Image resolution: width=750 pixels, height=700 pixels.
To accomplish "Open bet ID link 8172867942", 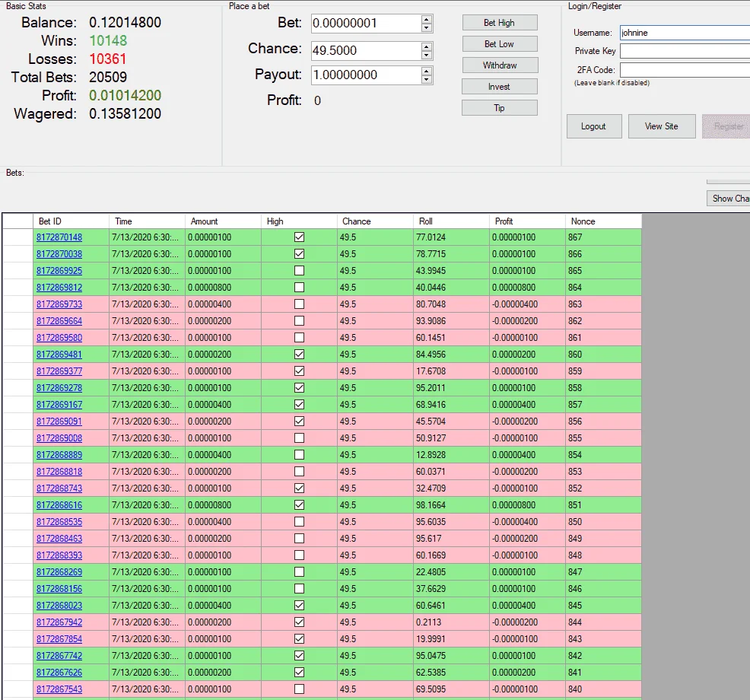I will [x=59, y=622].
